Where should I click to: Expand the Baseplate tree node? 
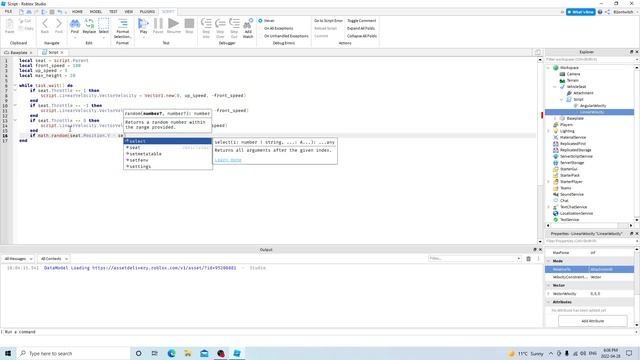tap(555, 118)
